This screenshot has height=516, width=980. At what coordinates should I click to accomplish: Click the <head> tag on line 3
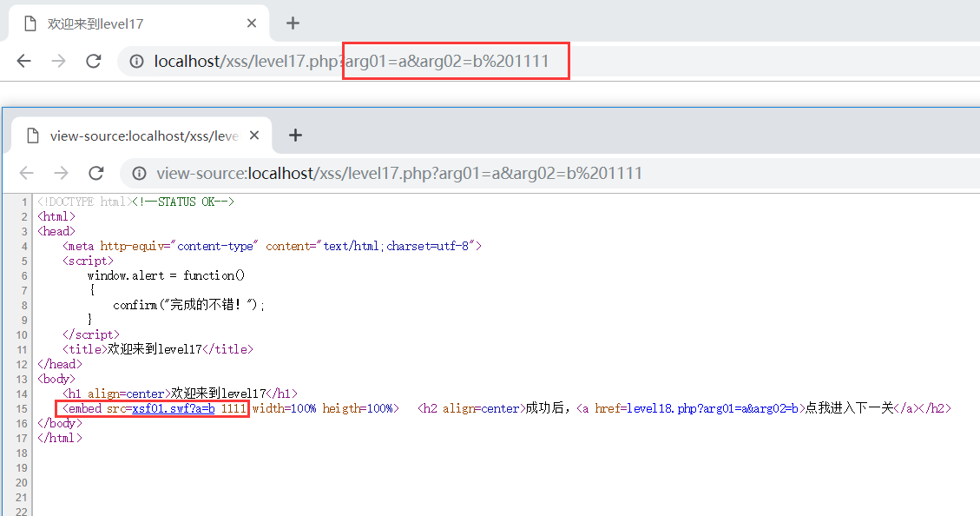click(56, 231)
